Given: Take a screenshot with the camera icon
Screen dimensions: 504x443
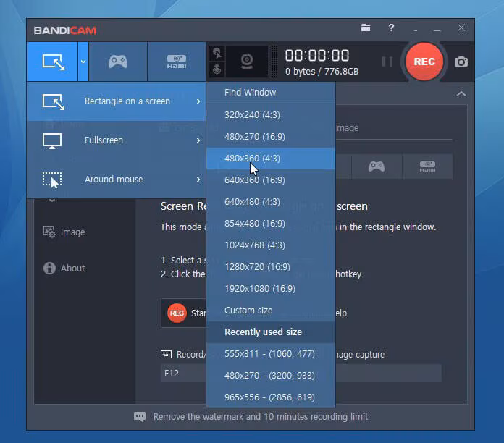Looking at the screenshot, I should 461,62.
